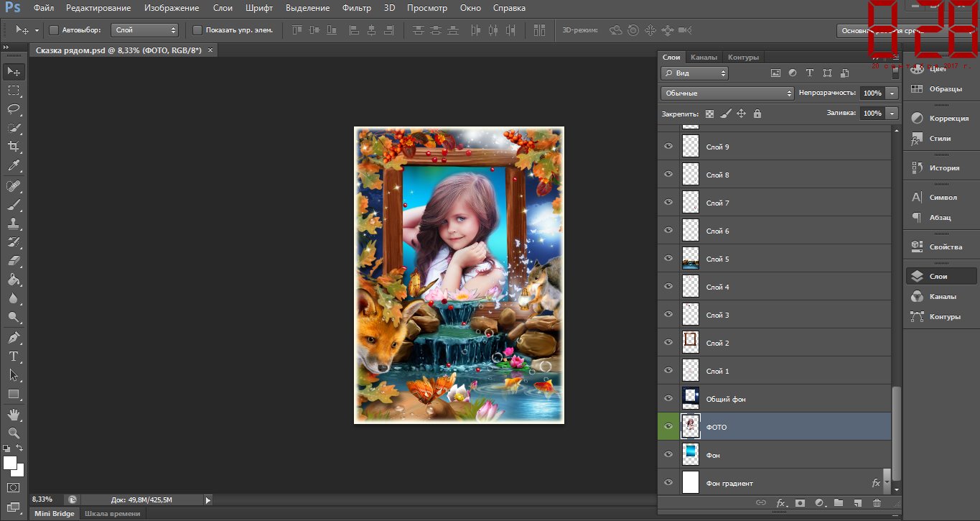Open the Стили panel

click(941, 139)
